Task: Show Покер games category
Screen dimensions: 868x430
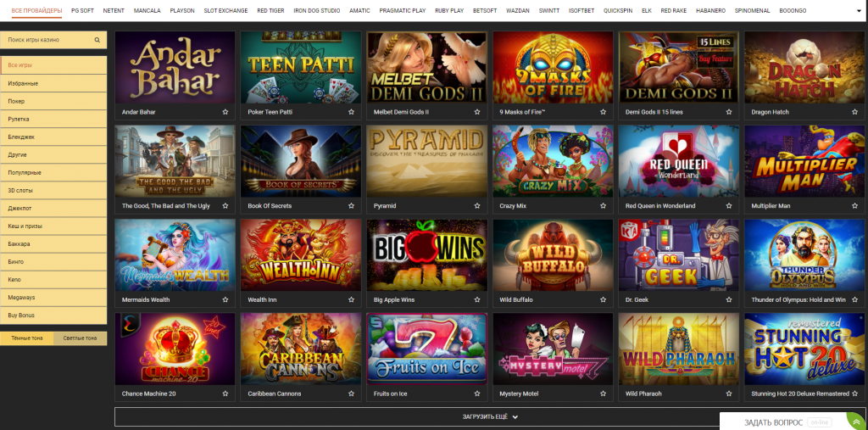Action: pyautogui.click(x=53, y=102)
